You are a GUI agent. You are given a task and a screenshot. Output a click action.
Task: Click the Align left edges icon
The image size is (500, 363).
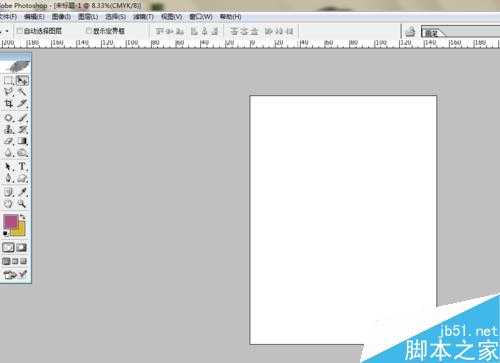pos(194,31)
